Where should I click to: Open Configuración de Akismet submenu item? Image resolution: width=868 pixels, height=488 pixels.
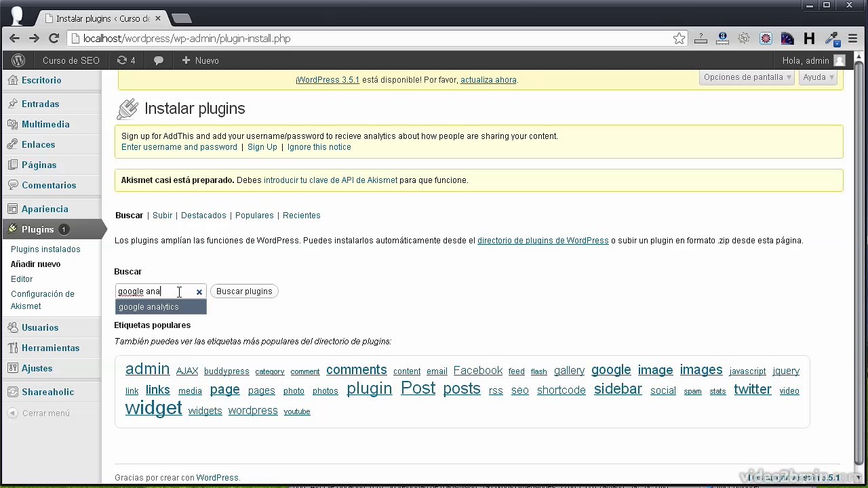[43, 300]
